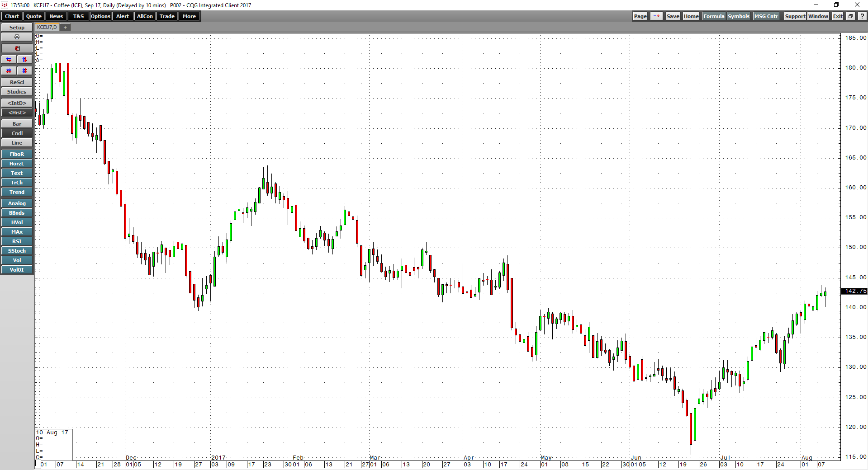Open the Quote menu

point(34,16)
